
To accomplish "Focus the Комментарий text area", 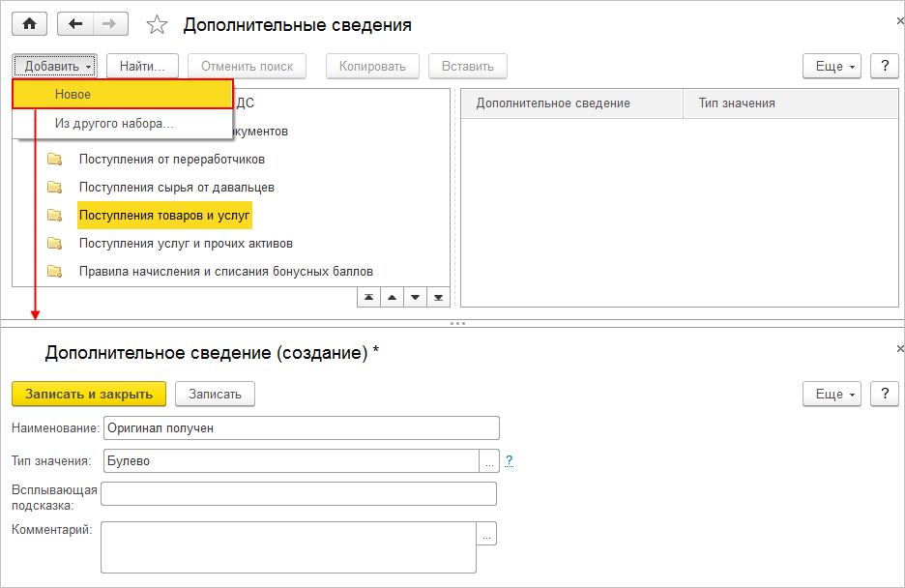I will pos(288,547).
